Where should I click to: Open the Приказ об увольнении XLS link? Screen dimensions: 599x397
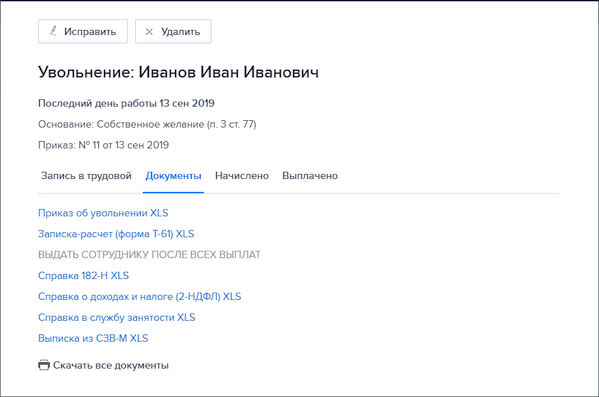103,213
